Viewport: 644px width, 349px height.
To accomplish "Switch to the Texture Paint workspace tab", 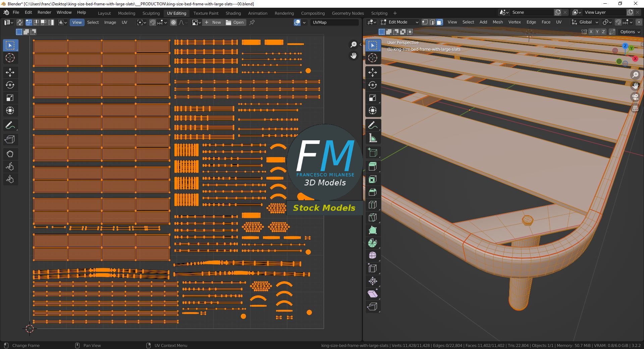I will [206, 13].
